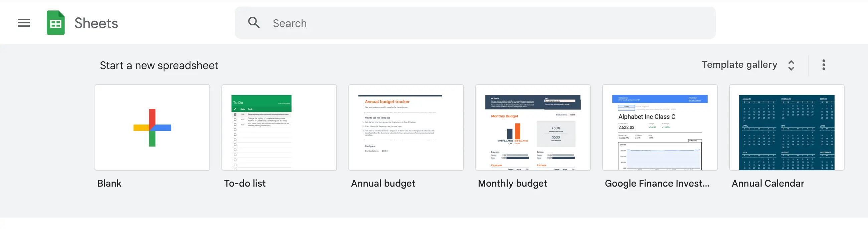Click the multicolored plus on Blank template

152,128
